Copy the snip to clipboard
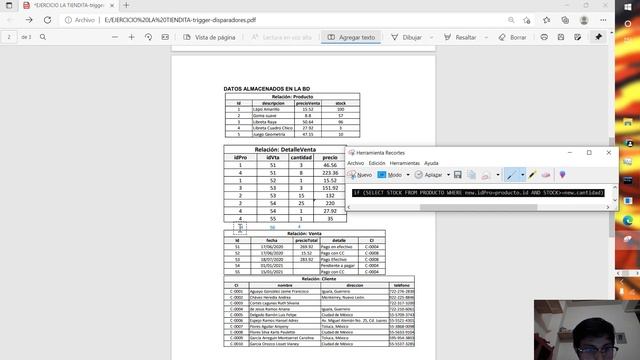Image resolution: width=640 pixels, height=360 pixels. point(471,175)
